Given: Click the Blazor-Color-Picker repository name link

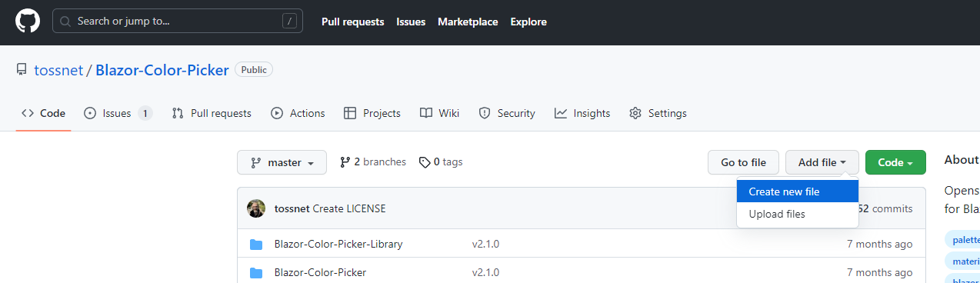Looking at the screenshot, I should (x=162, y=70).
